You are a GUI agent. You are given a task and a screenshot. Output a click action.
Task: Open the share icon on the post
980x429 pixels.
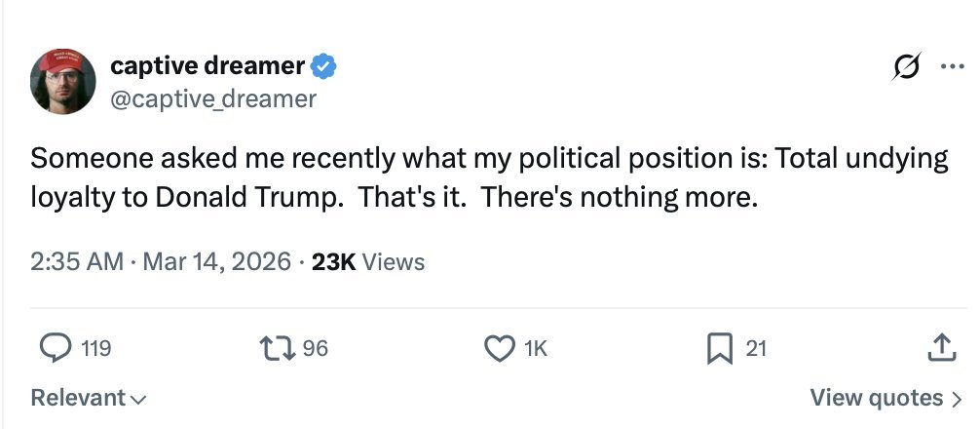coord(940,347)
